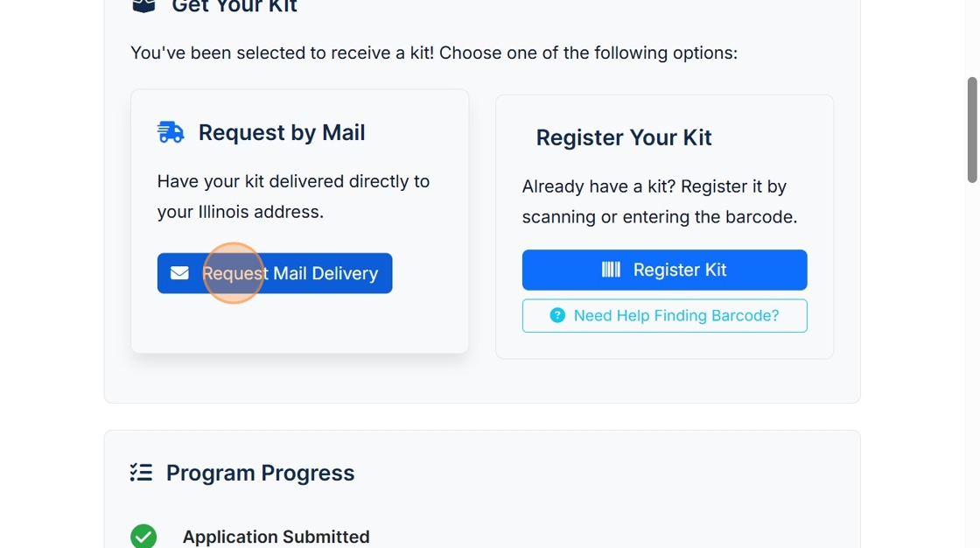Screen dimensions: 980x548
Task: Click the barcode icon on Register Kit
Action: click(611, 270)
